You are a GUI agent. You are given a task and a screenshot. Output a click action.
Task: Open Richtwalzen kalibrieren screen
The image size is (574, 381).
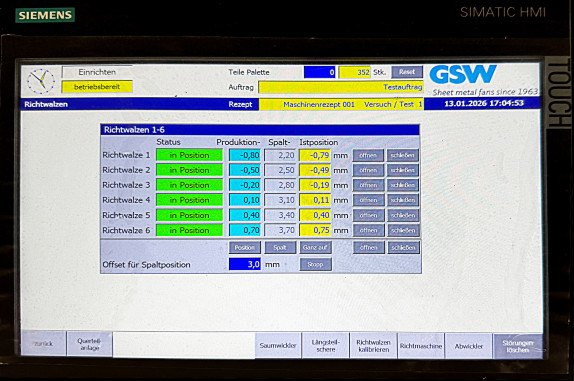pos(373,346)
